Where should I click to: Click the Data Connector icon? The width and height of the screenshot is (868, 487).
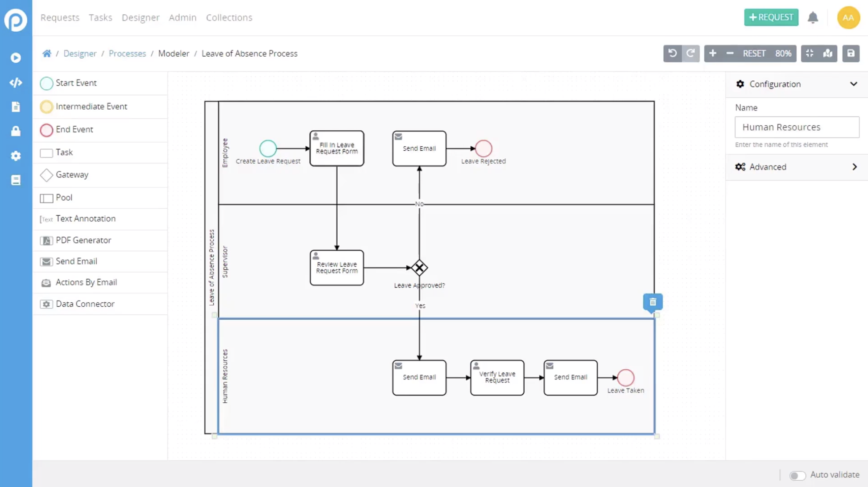(46, 304)
